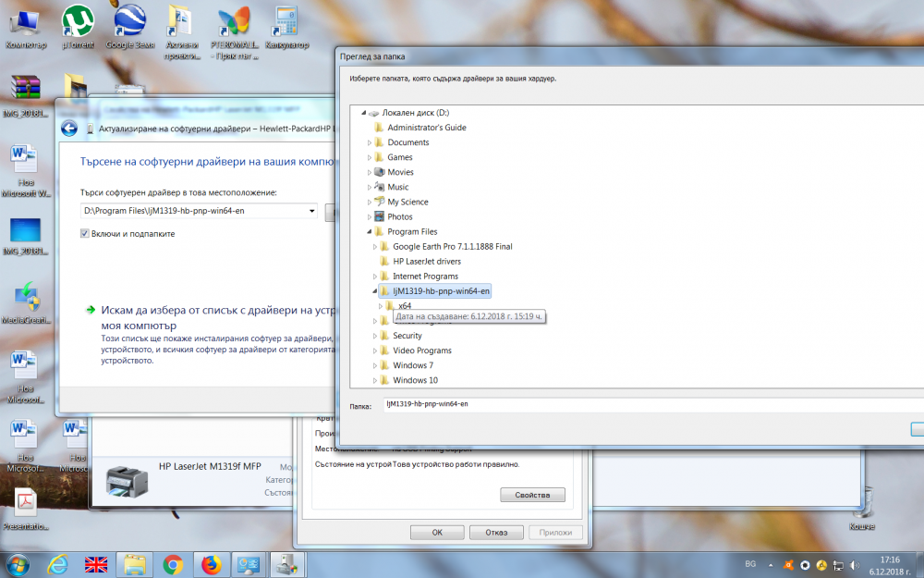Open the Google Earth desktop shortcut
Image resolution: width=924 pixels, height=578 pixels.
(x=129, y=29)
